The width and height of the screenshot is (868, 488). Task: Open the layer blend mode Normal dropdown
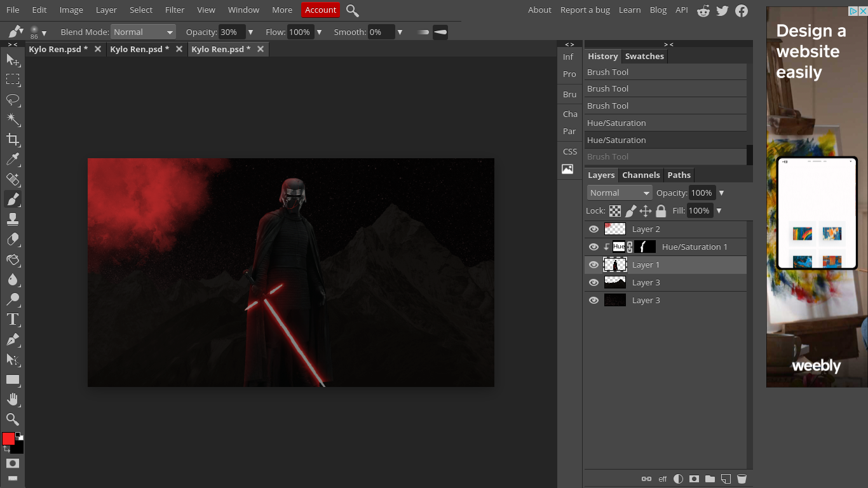point(619,193)
